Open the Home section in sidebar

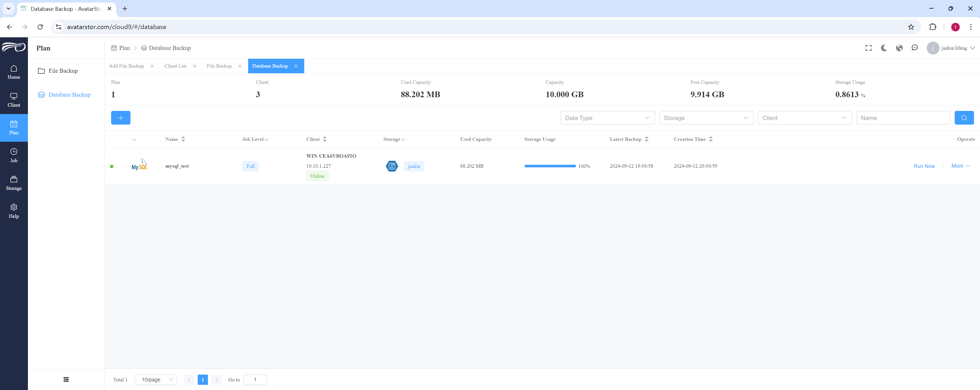(14, 72)
